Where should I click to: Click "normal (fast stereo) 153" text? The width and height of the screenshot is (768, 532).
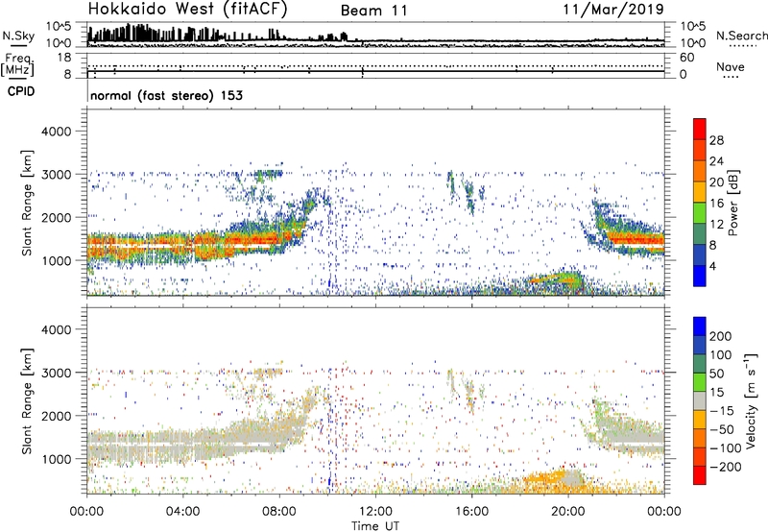tap(166, 95)
